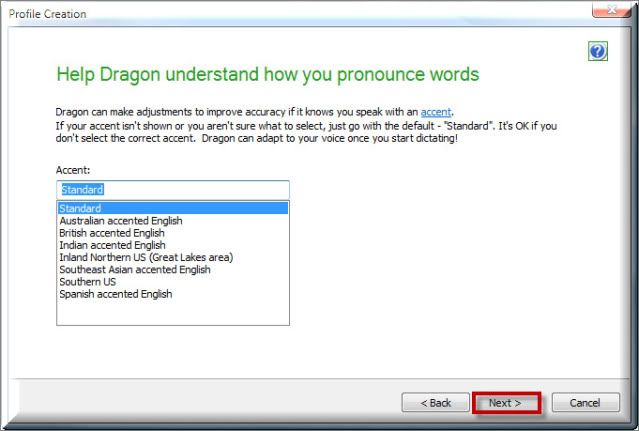639x431 pixels.
Task: Choose Australian accented English
Action: pyautogui.click(x=173, y=221)
